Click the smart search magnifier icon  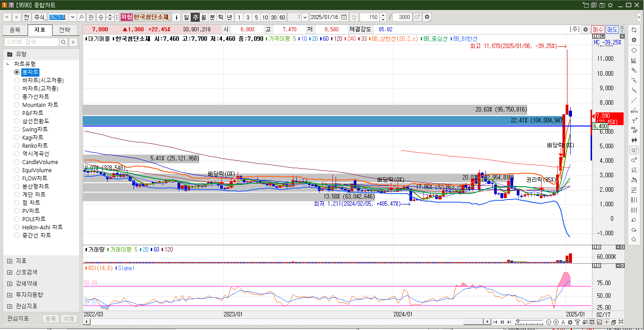(64, 42)
